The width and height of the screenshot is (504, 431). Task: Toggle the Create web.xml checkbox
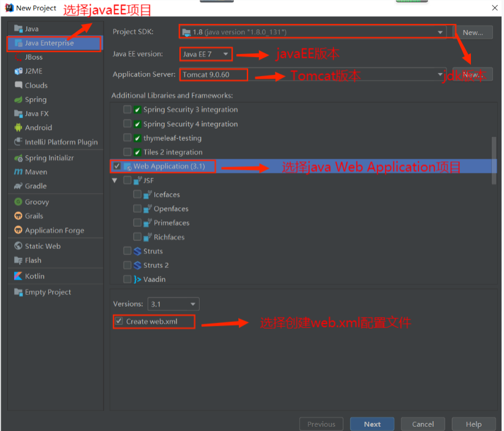point(119,321)
